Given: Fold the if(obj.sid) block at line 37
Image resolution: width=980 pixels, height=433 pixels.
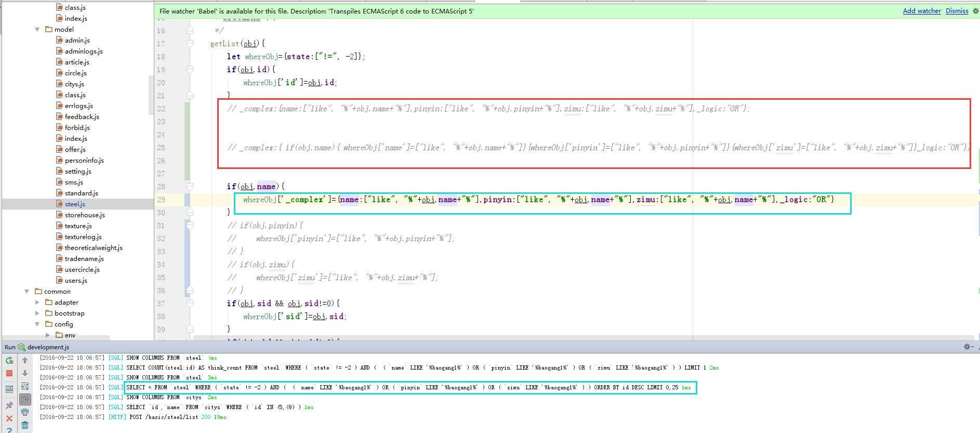Looking at the screenshot, I should [x=190, y=304].
